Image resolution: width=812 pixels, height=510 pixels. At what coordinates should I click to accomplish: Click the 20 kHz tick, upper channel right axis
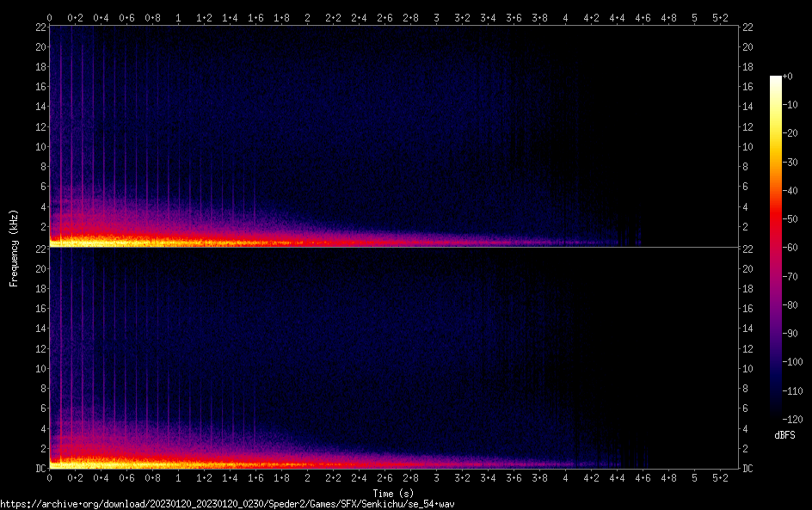point(748,47)
